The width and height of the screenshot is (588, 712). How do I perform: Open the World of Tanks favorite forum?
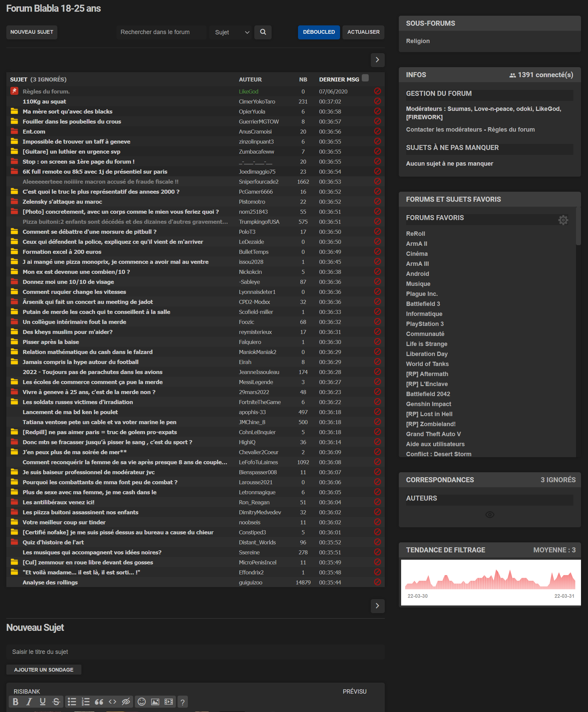427,364
